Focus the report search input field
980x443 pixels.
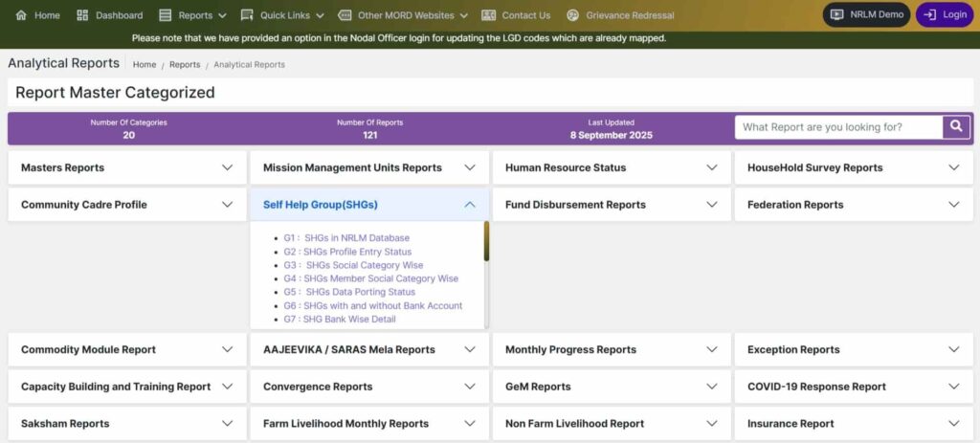[838, 127]
